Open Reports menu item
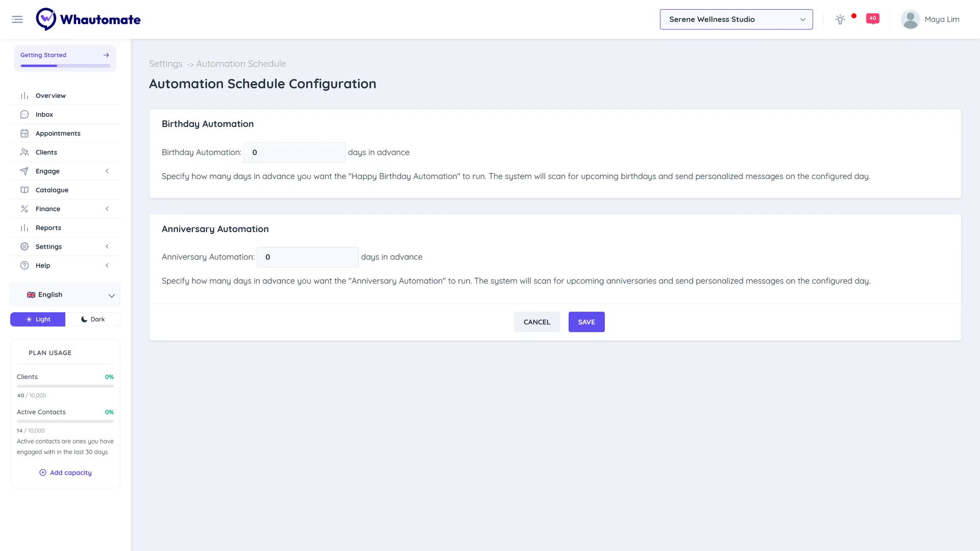Image resolution: width=980 pixels, height=551 pixels. (x=65, y=228)
